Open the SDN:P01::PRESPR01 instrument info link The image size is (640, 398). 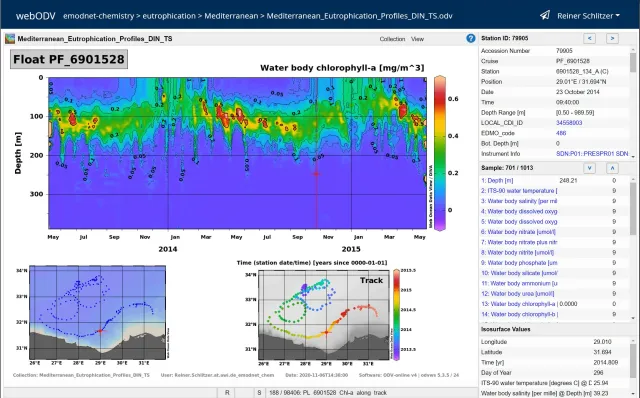(592, 154)
